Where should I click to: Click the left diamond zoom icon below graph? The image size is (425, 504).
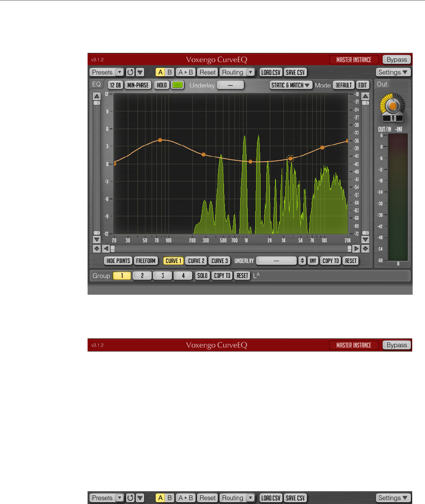click(97, 249)
